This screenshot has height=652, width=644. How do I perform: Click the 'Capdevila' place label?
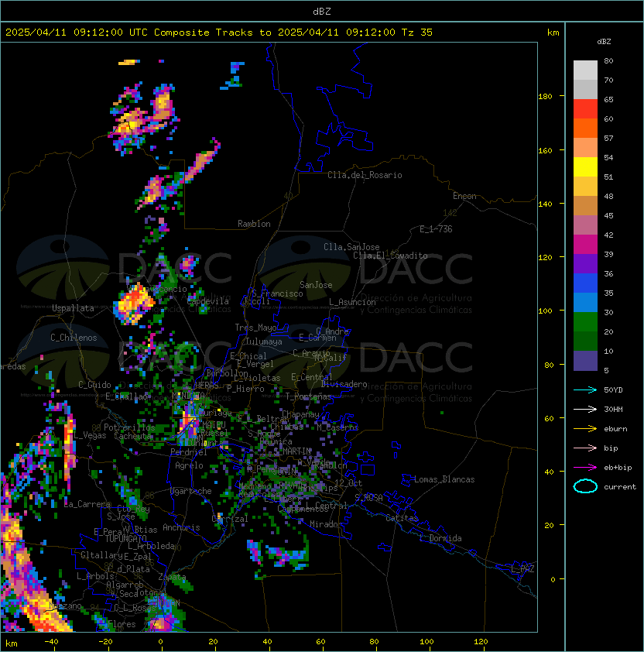[x=208, y=301]
